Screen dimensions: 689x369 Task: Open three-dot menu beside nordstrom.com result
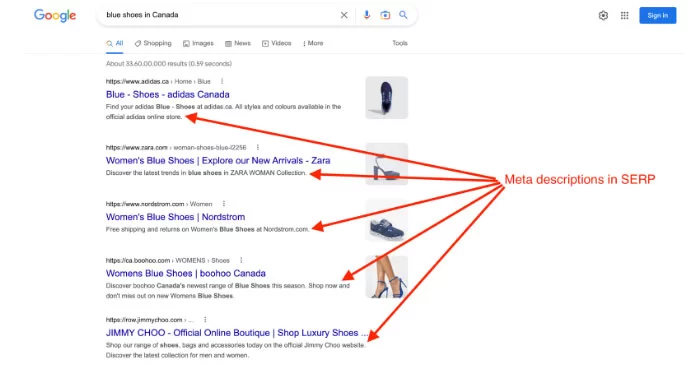(224, 204)
